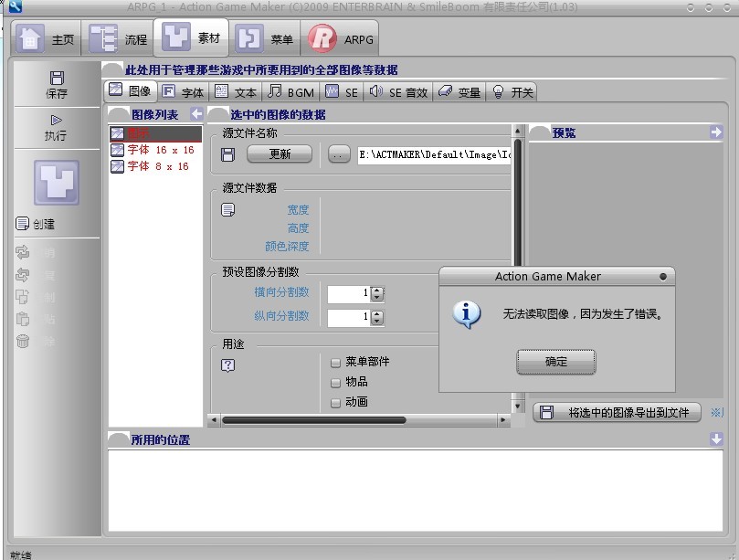
Task: Click the horizontal scrollbar thumb
Action: [x=314, y=419]
